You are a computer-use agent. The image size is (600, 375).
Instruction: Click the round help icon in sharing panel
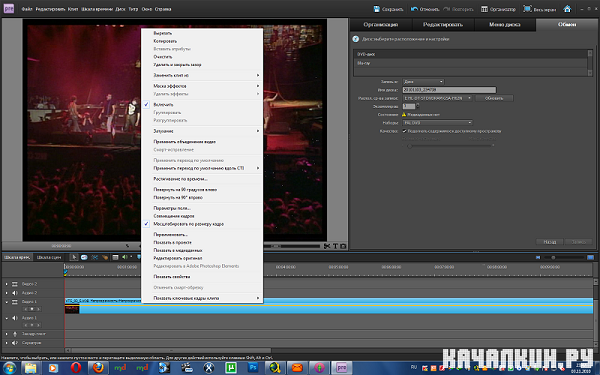356,39
